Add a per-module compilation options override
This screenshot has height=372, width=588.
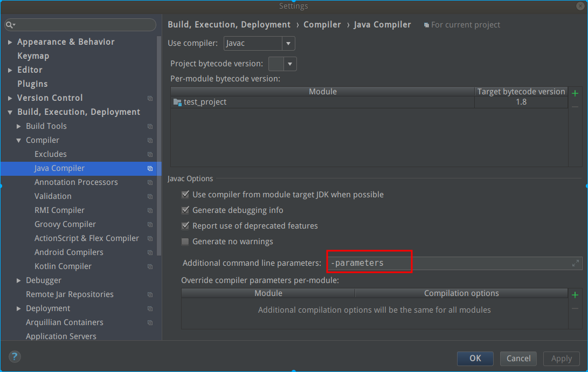pos(575,295)
